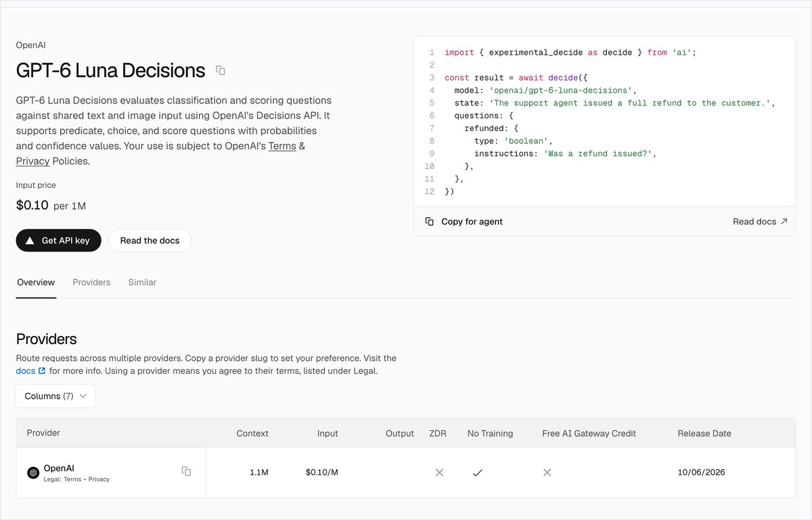Click the OpenAI label above the title
This screenshot has width=812, height=520.
[31, 45]
